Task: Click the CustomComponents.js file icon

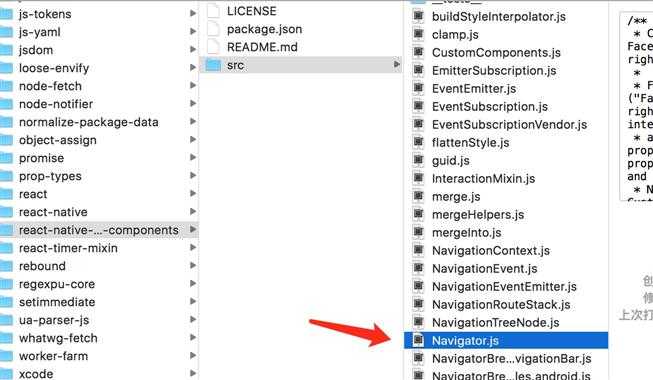Action: pyautogui.click(x=418, y=52)
